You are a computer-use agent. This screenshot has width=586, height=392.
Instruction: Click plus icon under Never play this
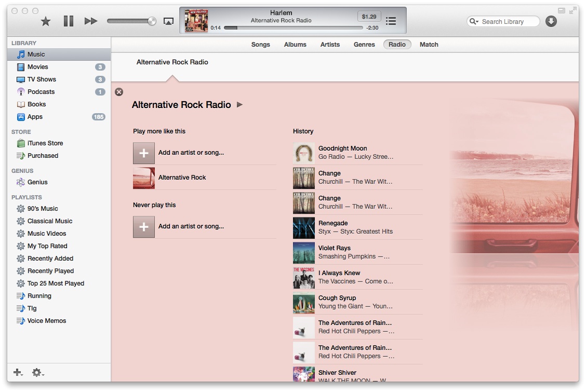144,227
